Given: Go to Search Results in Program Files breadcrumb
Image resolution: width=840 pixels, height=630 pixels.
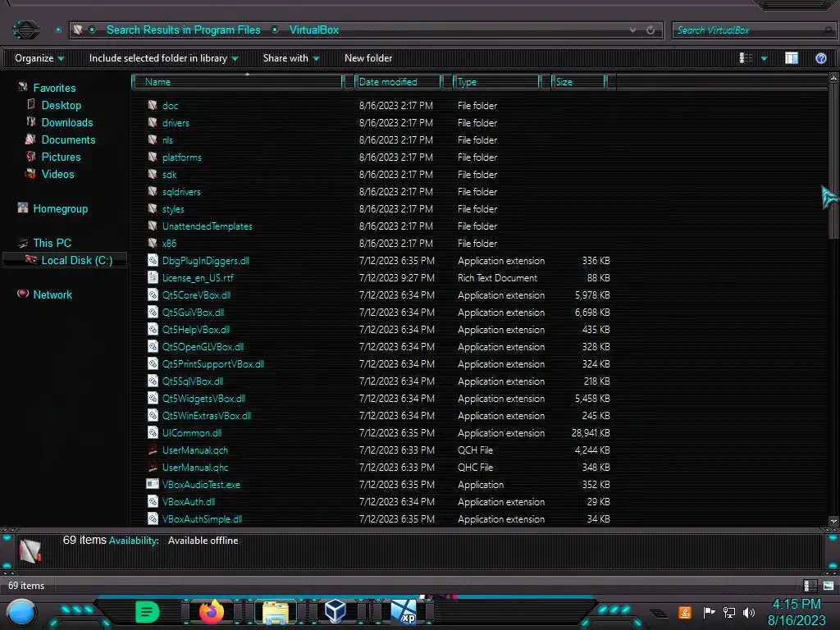Looking at the screenshot, I should click(x=183, y=30).
